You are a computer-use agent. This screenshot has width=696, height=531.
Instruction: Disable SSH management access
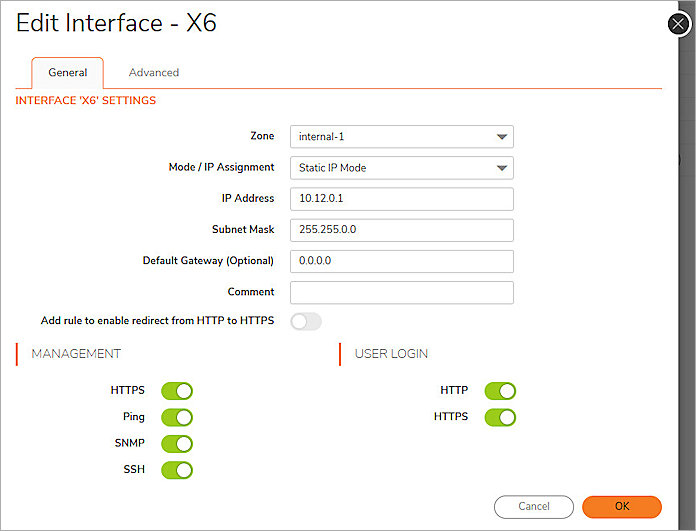tap(177, 469)
